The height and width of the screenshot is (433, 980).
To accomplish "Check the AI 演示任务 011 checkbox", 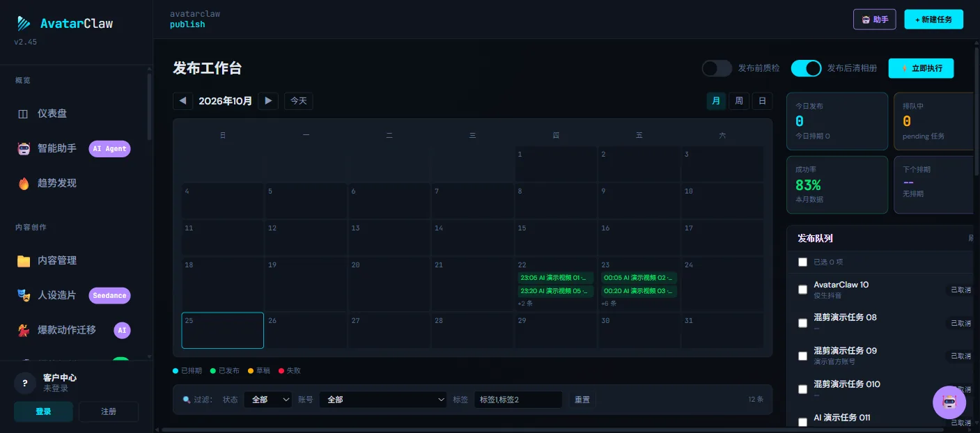I will tap(802, 422).
